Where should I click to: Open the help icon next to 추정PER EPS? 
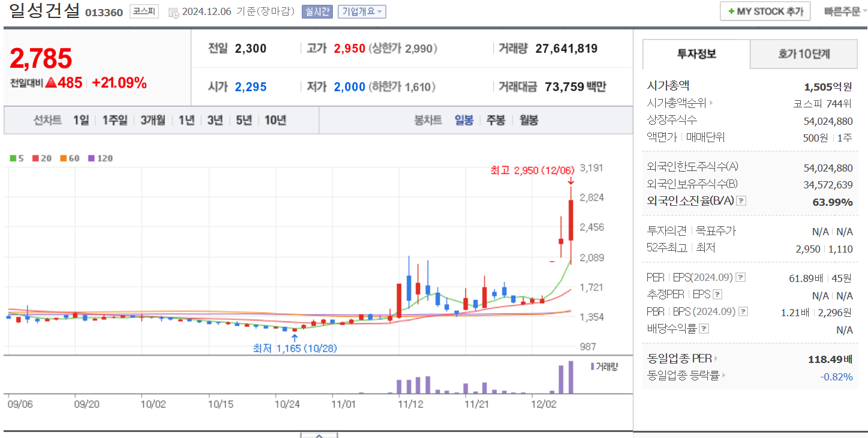(x=717, y=294)
